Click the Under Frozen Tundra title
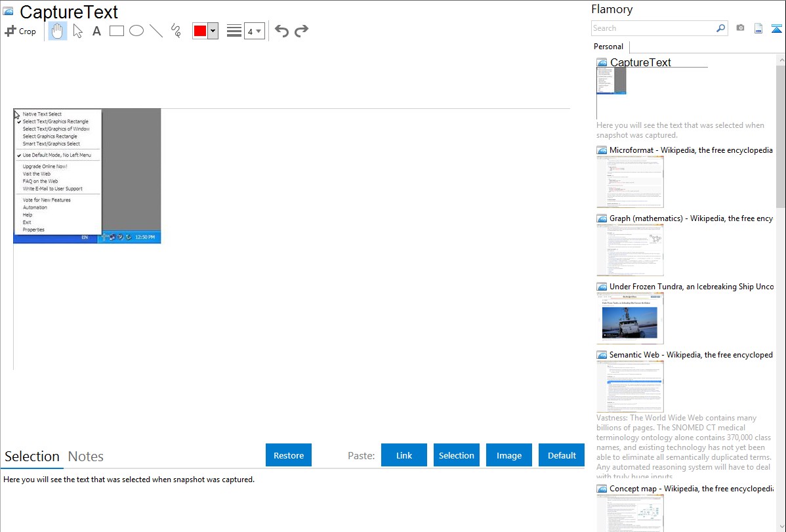 692,286
